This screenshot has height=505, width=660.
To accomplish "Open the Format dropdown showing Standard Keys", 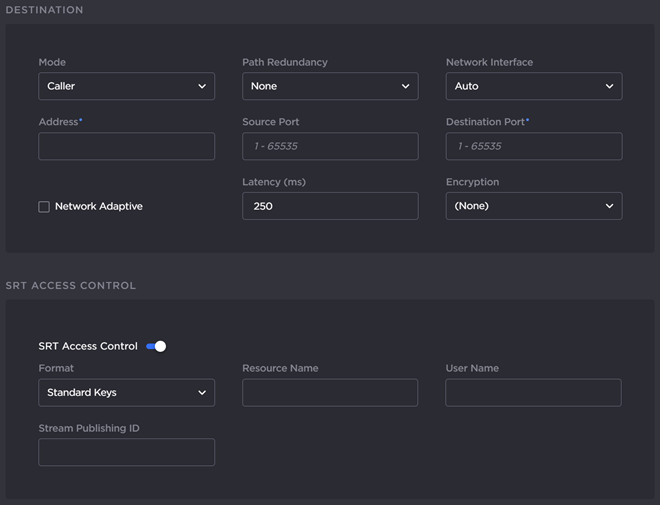I will 126,392.
